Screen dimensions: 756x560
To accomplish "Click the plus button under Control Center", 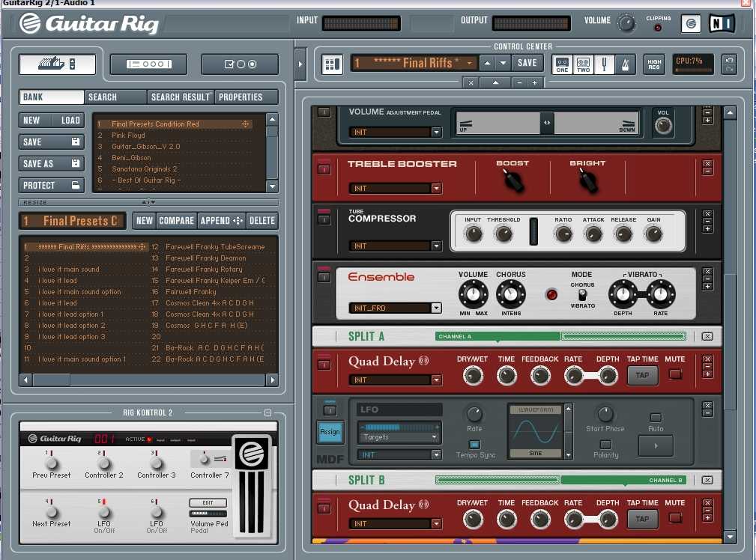I will tap(535, 82).
